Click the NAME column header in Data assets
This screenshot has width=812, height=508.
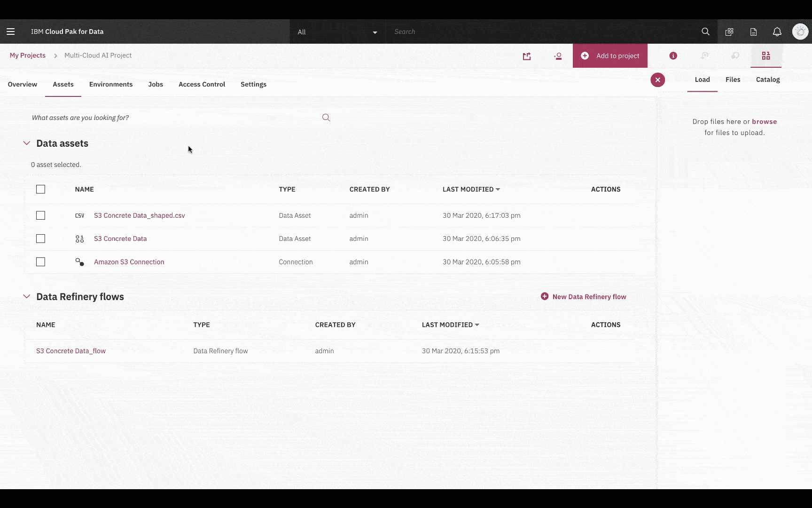click(x=85, y=189)
